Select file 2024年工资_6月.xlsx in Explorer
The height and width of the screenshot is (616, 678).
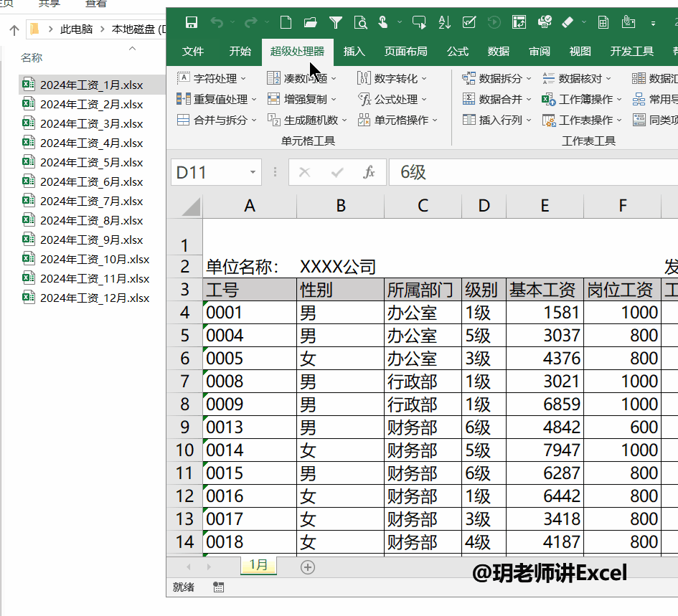click(x=92, y=181)
